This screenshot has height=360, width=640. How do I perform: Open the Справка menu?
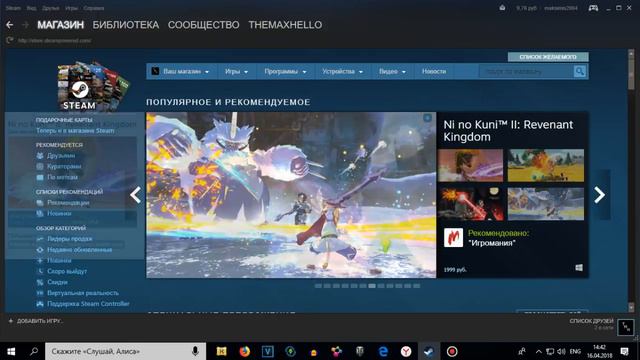94,8
